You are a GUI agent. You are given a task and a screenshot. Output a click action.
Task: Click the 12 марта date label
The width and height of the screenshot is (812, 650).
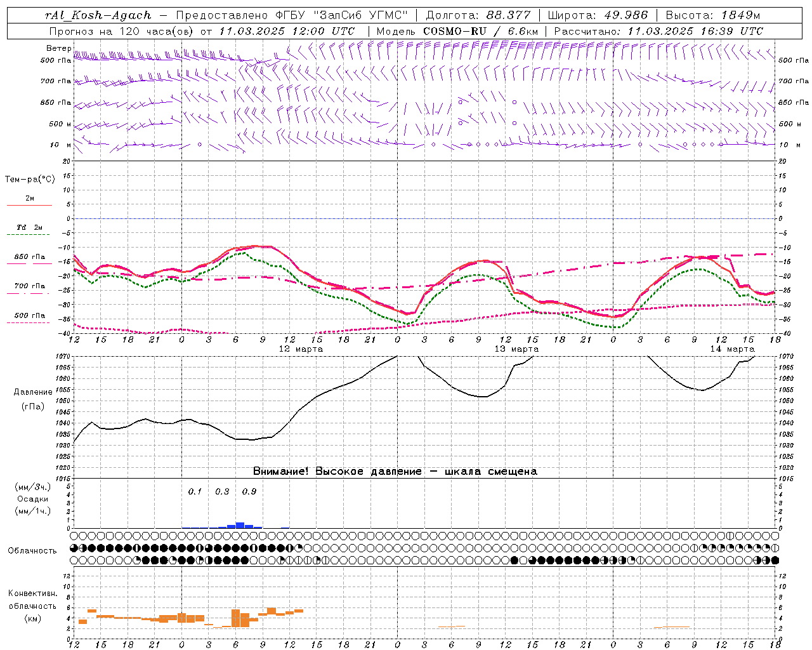301,349
